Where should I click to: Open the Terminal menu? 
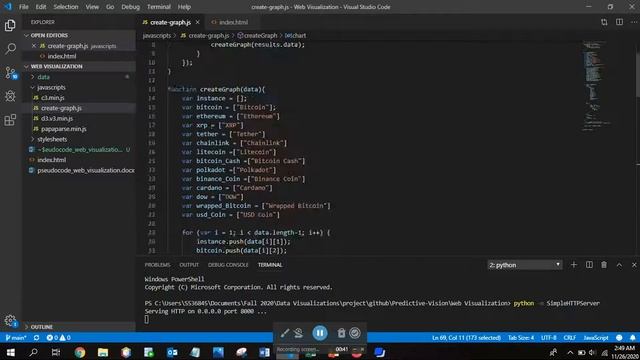(x=159, y=7)
